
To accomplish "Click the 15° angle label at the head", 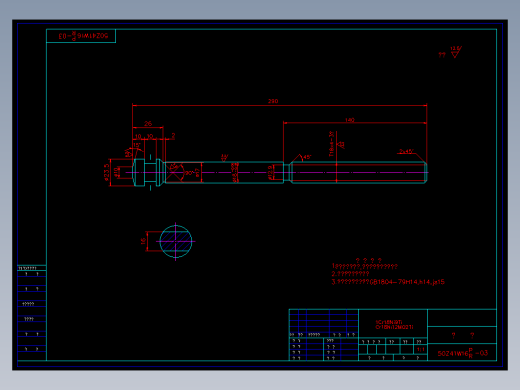I will (137, 145).
